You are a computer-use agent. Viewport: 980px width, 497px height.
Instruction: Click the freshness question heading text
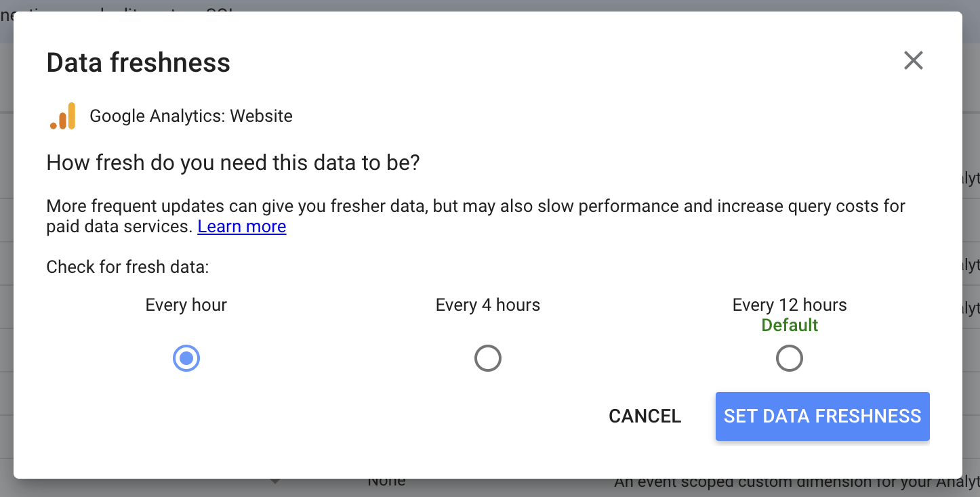click(233, 163)
